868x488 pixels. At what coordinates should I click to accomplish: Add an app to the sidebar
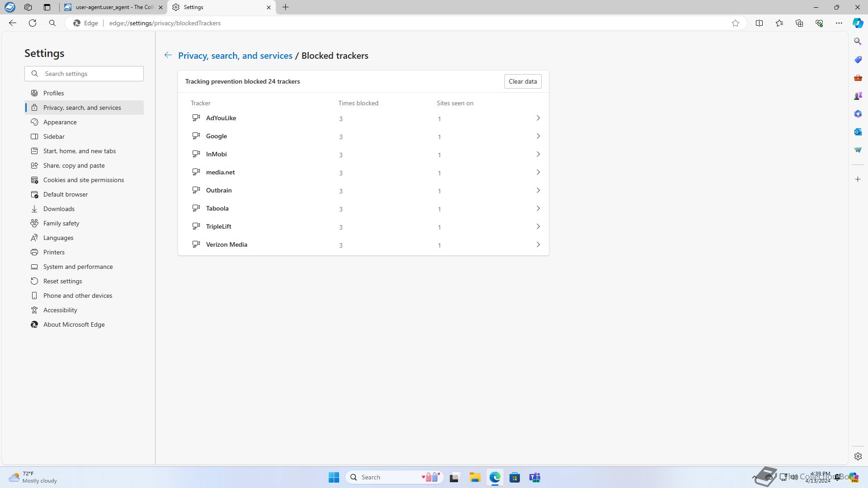(x=858, y=179)
